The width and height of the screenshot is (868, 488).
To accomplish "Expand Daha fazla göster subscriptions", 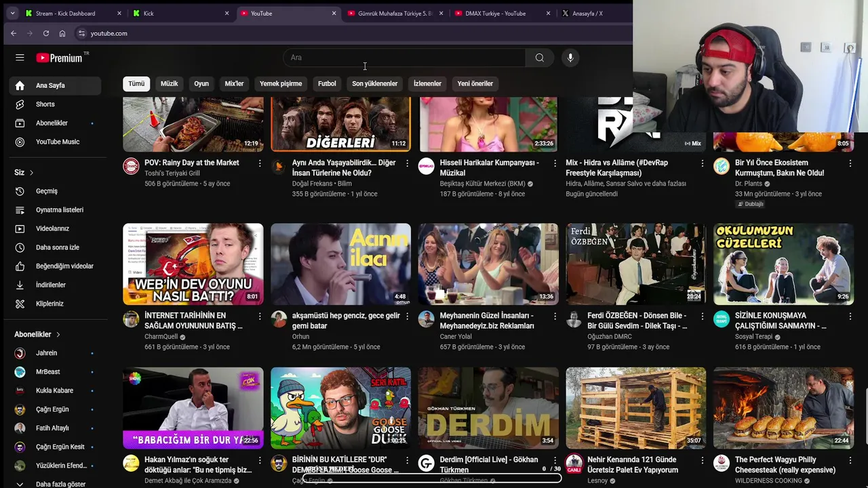I will click(55, 484).
